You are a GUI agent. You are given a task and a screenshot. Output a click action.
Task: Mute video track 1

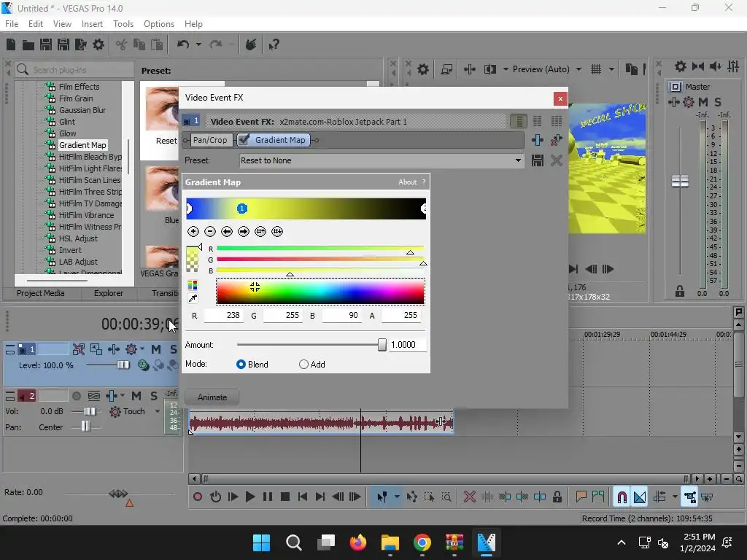pyautogui.click(x=156, y=349)
